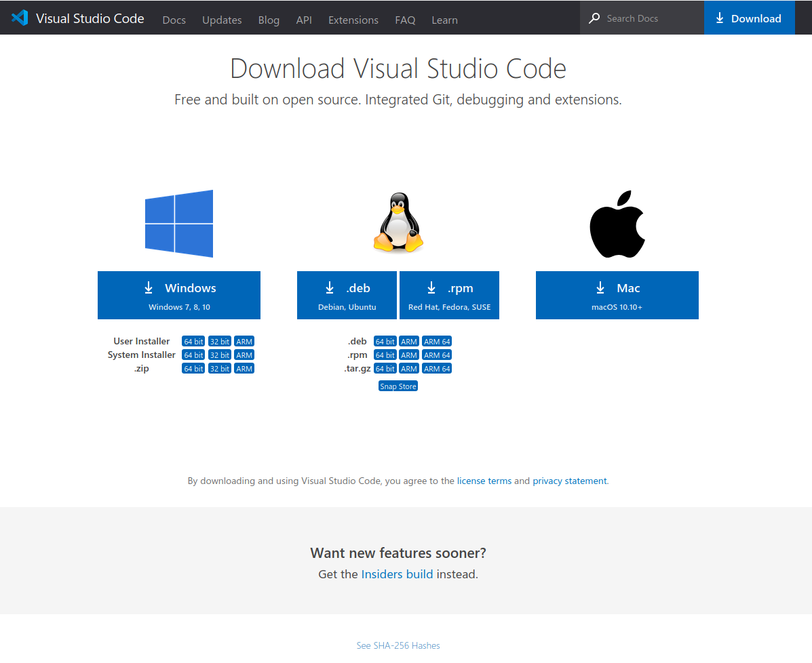Open the Snap Store link button

tap(398, 386)
